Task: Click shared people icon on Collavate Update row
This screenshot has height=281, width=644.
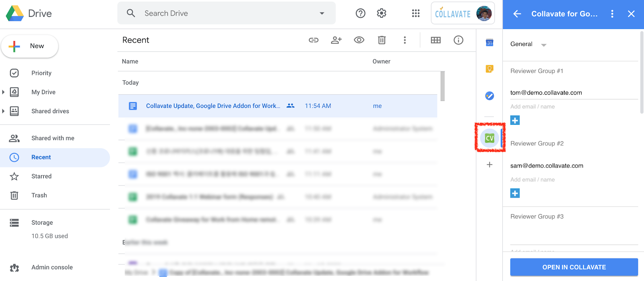Action: click(291, 106)
